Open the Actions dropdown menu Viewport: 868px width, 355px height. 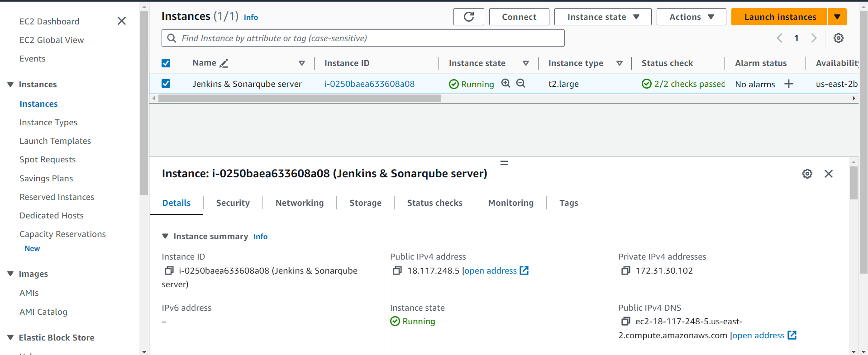click(x=691, y=17)
